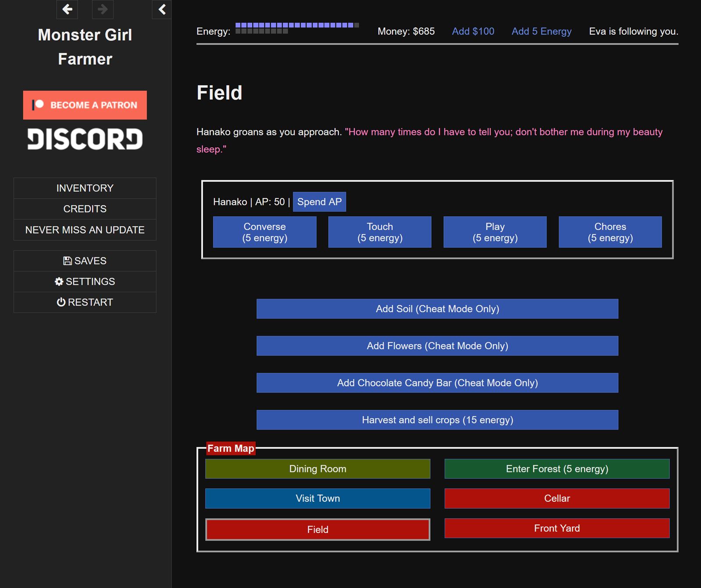
Task: Open the Discord logo link
Action: 85,139
